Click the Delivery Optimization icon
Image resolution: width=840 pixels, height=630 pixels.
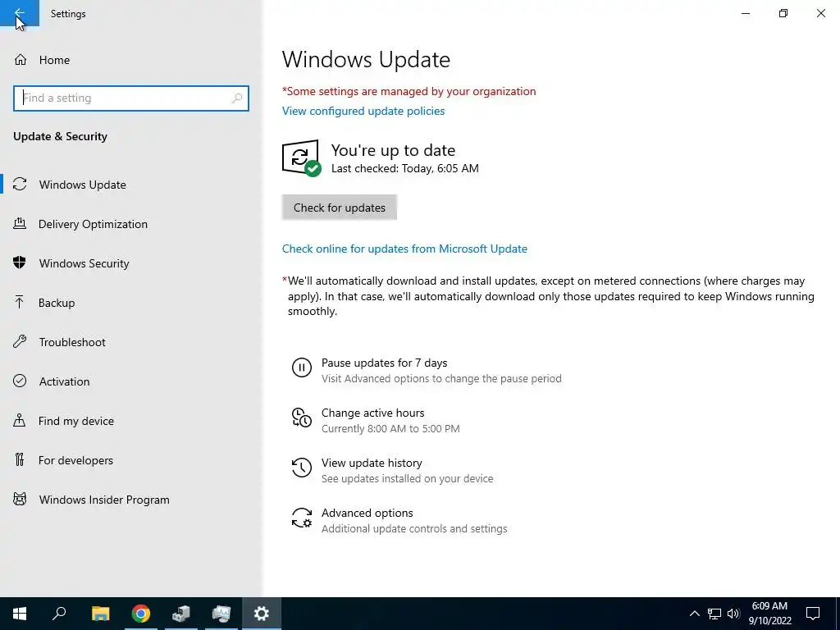20,223
